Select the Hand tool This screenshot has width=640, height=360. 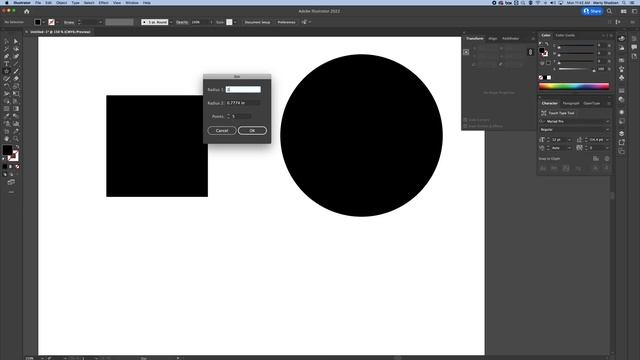pos(7,139)
